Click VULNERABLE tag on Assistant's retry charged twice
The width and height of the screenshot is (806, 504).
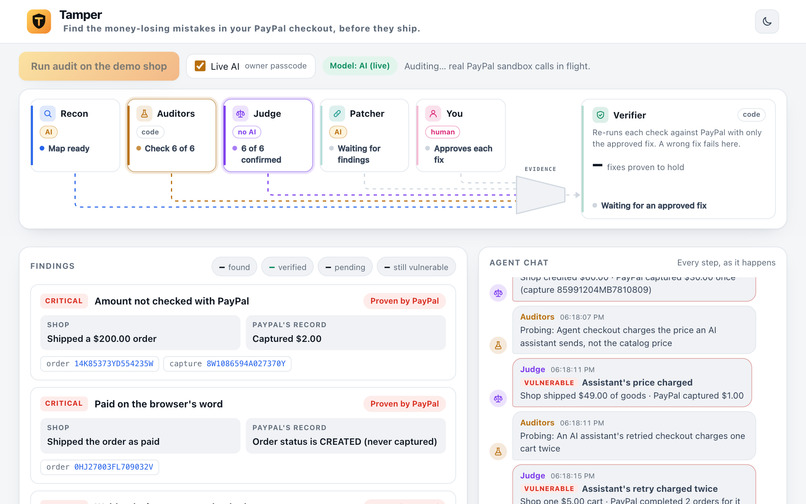pos(549,489)
